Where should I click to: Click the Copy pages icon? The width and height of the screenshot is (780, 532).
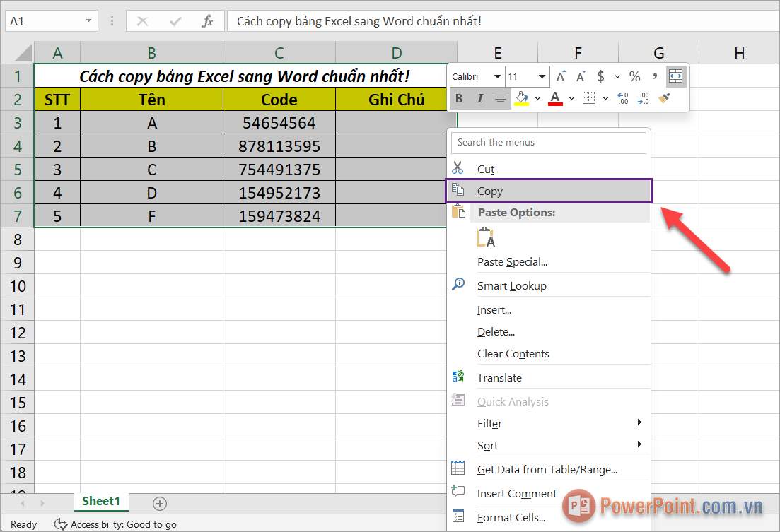(x=458, y=189)
